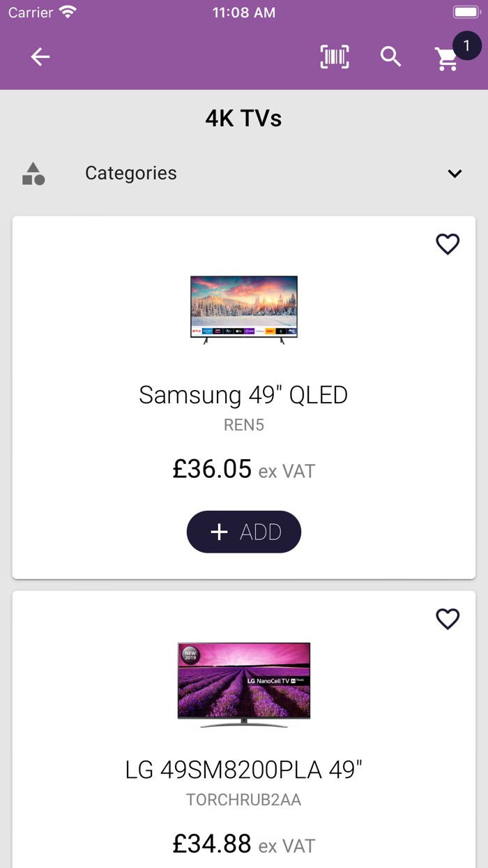Screen dimensions: 488x868
Task: Tap the TORCHRUB2AA product code
Action: pyautogui.click(x=243, y=800)
